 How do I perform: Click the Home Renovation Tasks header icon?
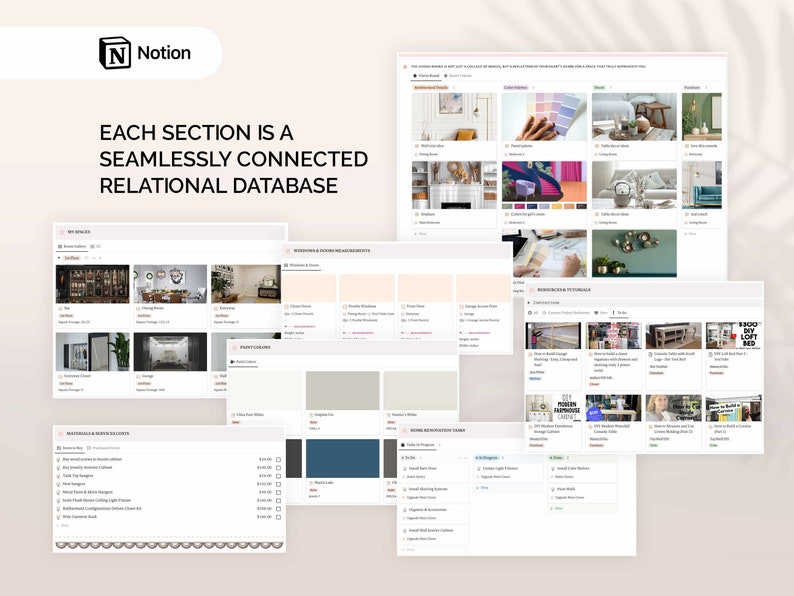404,430
